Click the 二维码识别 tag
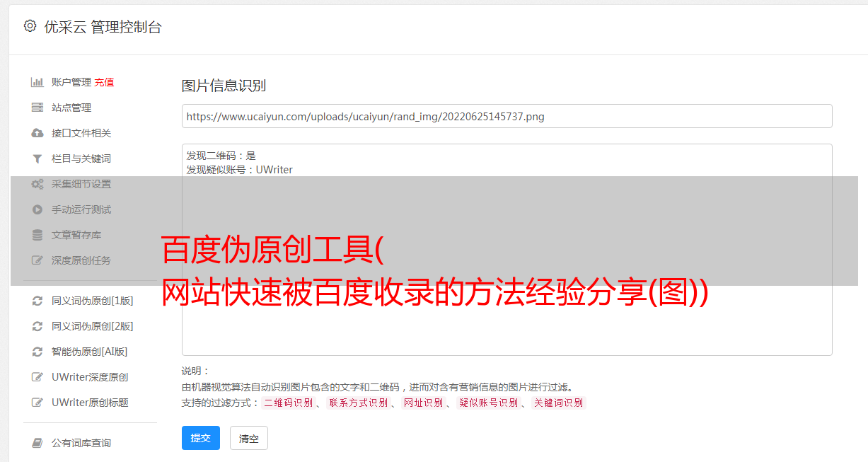 [x=288, y=403]
